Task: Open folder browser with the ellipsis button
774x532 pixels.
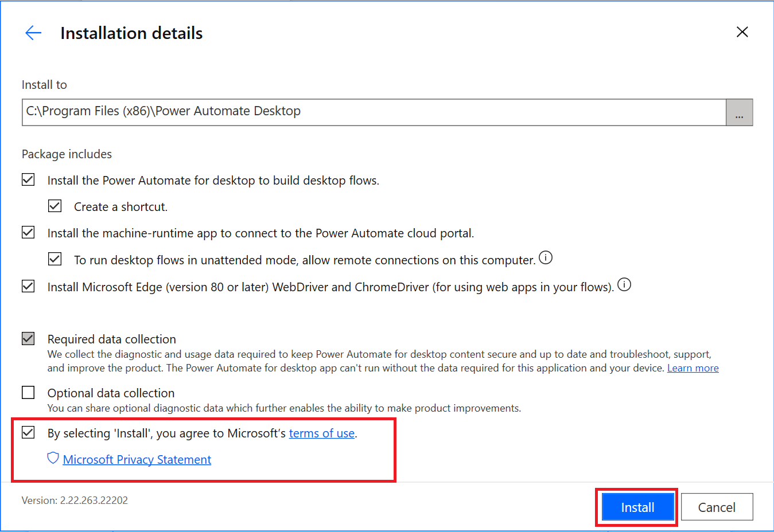Action: coord(739,112)
